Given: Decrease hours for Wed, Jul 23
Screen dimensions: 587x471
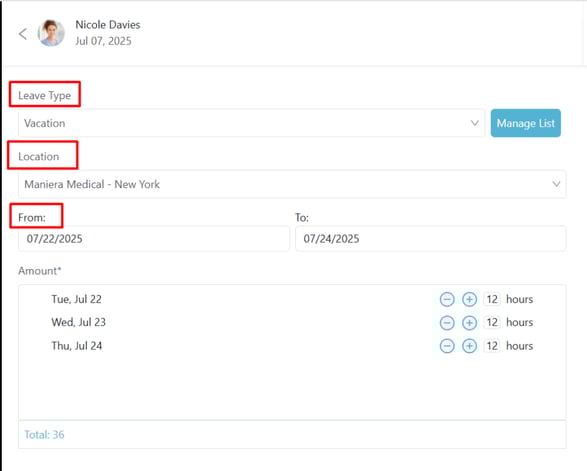Looking at the screenshot, I should [x=447, y=323].
